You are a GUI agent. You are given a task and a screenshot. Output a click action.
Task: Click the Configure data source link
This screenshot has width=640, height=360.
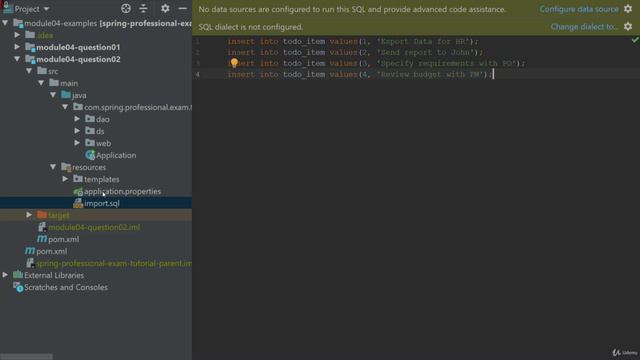pos(579,9)
